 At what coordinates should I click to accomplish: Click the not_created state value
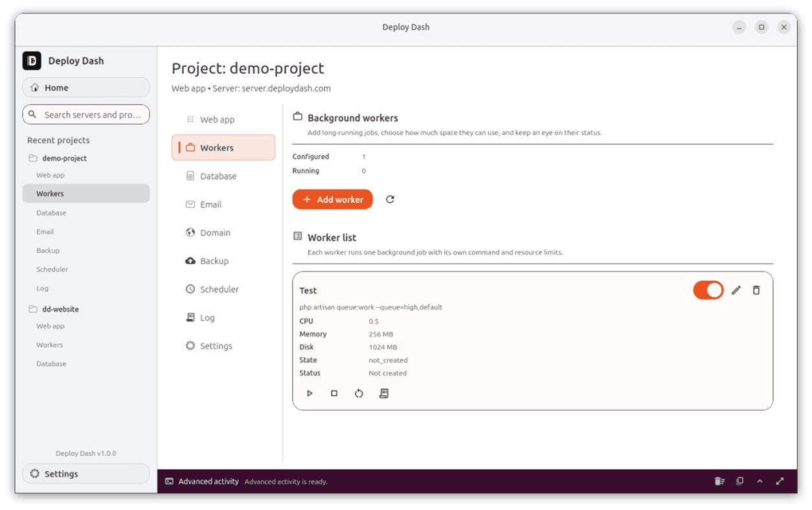(x=389, y=360)
